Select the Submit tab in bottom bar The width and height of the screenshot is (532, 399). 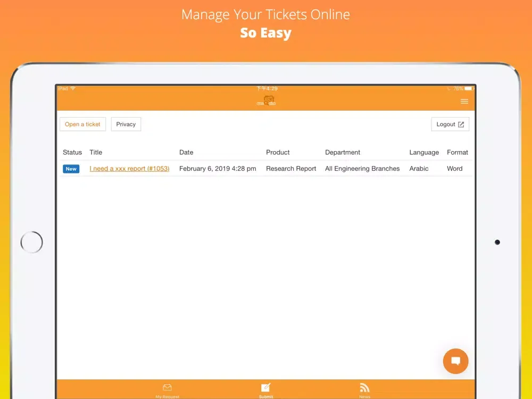point(266,390)
